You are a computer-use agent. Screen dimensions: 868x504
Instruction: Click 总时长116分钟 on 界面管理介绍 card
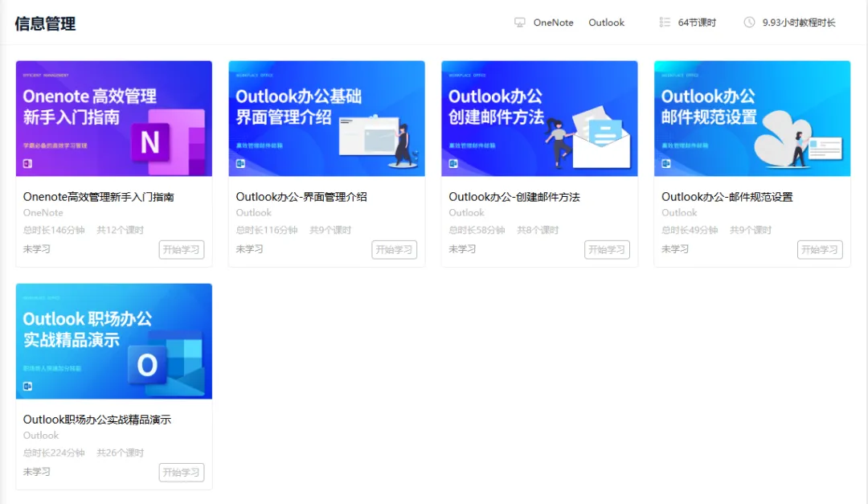267,230
